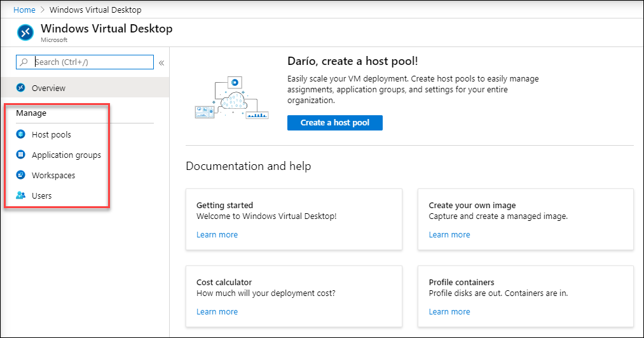
Task: Click the Workspaces icon
Action: click(x=20, y=175)
